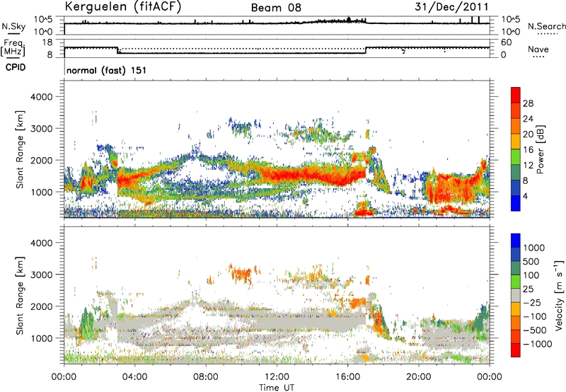This screenshot has width=566, height=392.
Task: Click the '100' tick on Velocity colorbar
Action: pos(531,275)
